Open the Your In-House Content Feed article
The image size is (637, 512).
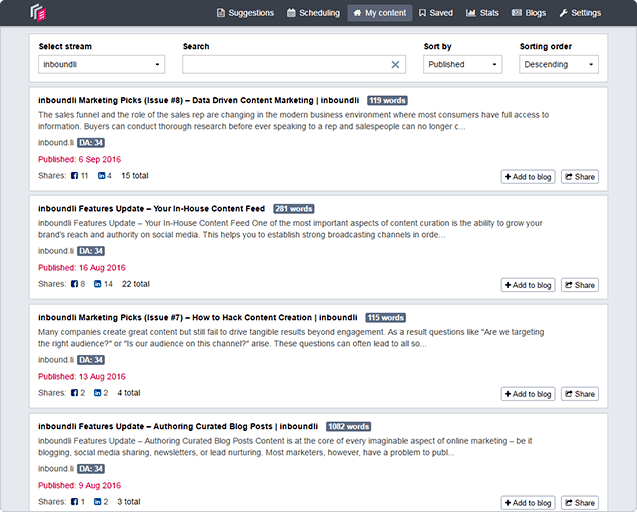152,209
